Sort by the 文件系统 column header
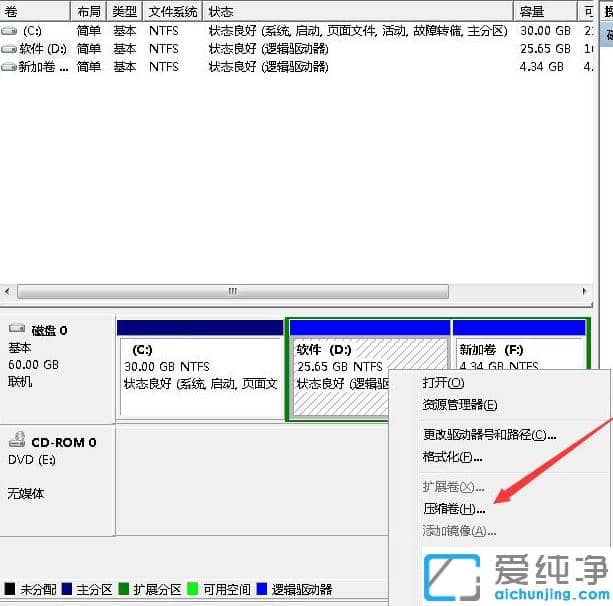The width and height of the screenshot is (613, 606). click(x=173, y=12)
